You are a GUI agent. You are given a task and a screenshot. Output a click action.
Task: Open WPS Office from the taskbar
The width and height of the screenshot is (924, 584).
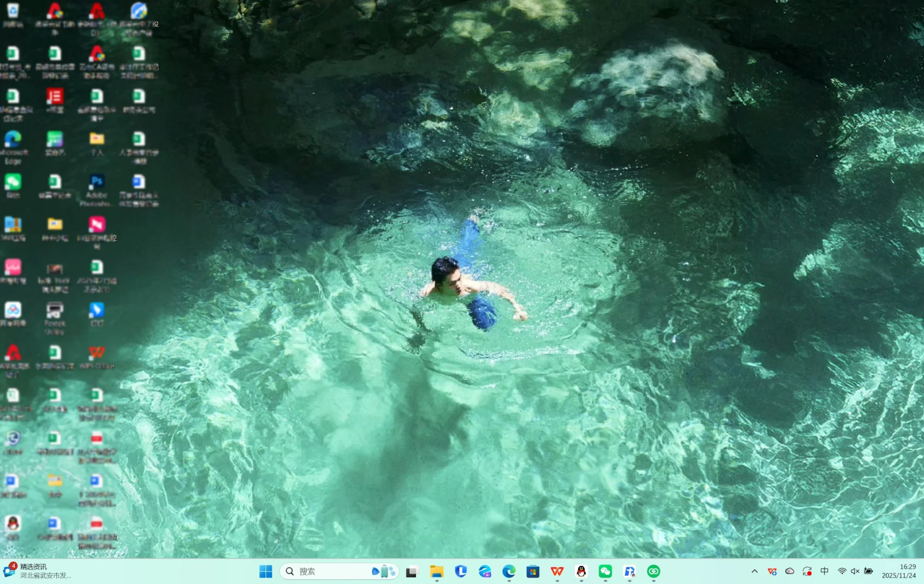click(x=557, y=572)
